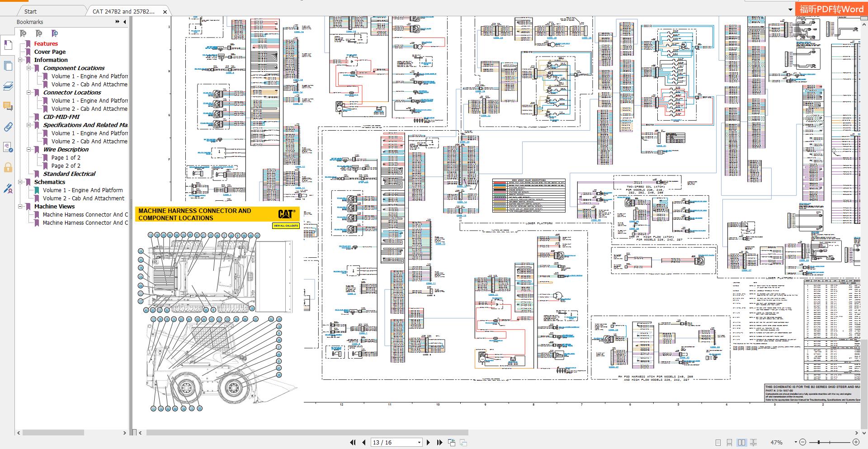Open the Security lock panel

click(x=8, y=168)
